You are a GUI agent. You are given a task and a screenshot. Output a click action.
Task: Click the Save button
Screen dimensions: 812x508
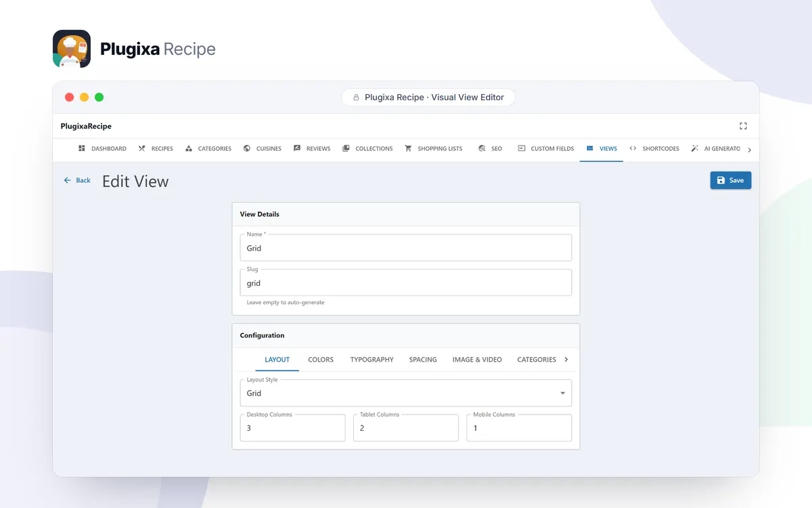731,180
